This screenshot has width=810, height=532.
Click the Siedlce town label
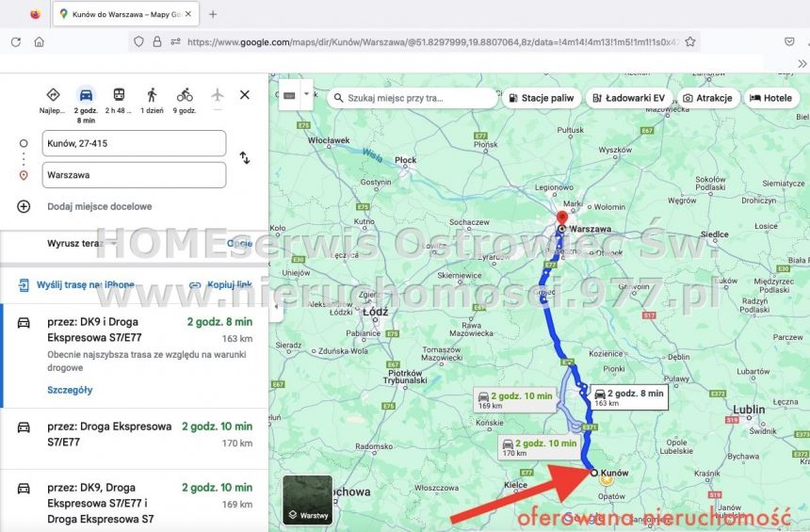point(715,234)
